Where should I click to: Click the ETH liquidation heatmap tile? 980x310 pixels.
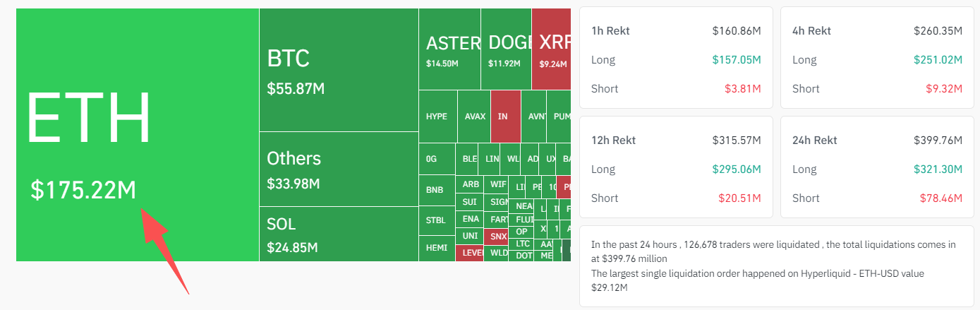[x=138, y=134]
